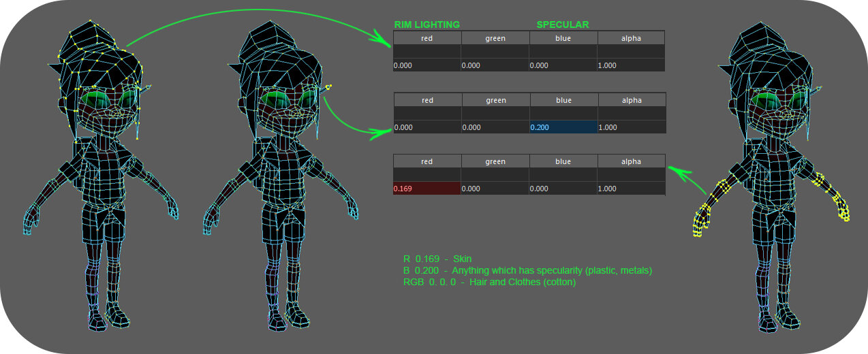
Task: Click the alpha 1.000 cell in the table containing 0.169
Action: point(631,189)
